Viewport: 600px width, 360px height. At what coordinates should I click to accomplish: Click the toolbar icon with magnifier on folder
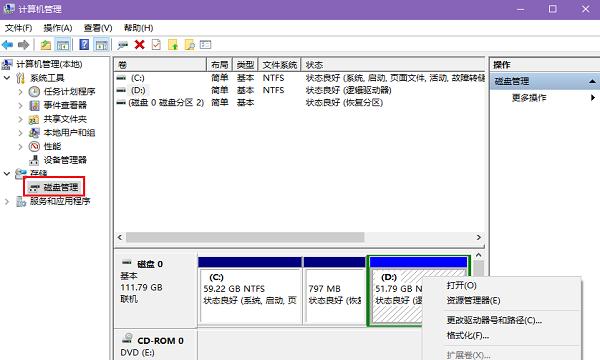190,45
